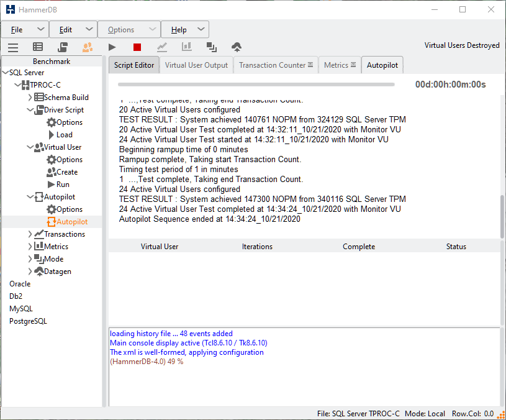Expand the Transactions tree node
The width and height of the screenshot is (506, 420).
(30, 234)
